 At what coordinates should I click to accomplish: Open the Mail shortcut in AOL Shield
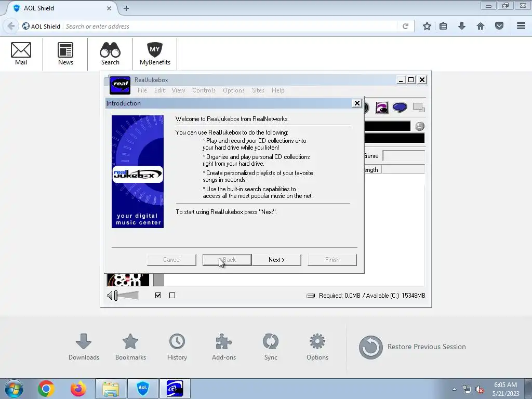[21, 54]
